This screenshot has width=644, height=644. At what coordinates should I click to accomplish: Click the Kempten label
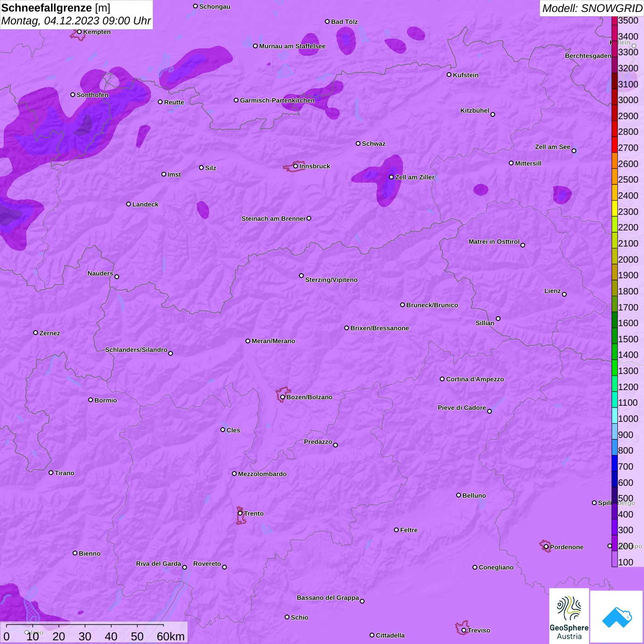(x=97, y=32)
